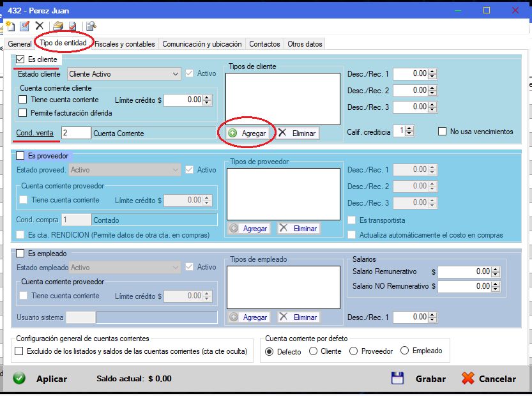Click cliente Límite crédito spinner arrows
This screenshot has height=396, width=532.
[207, 100]
